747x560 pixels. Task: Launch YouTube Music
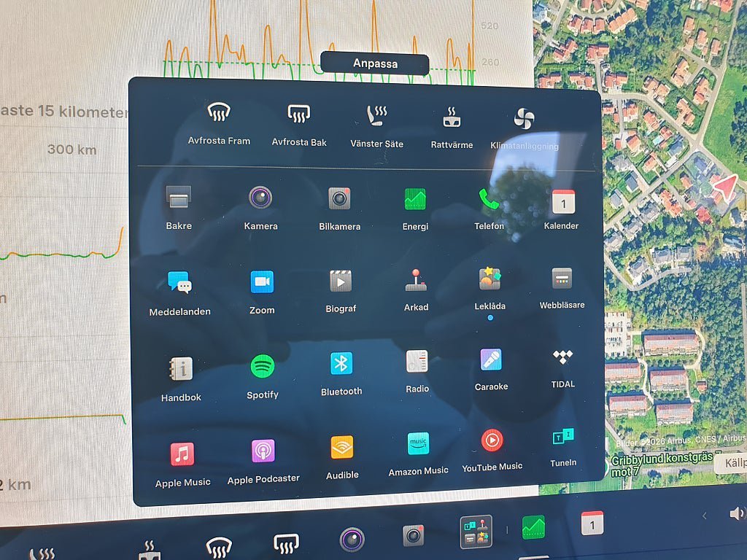pos(492,440)
